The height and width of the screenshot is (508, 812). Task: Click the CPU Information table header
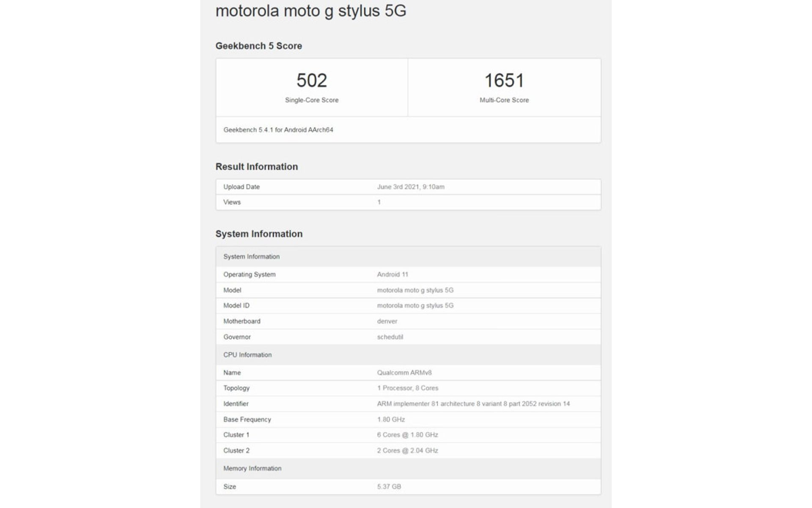coord(247,355)
